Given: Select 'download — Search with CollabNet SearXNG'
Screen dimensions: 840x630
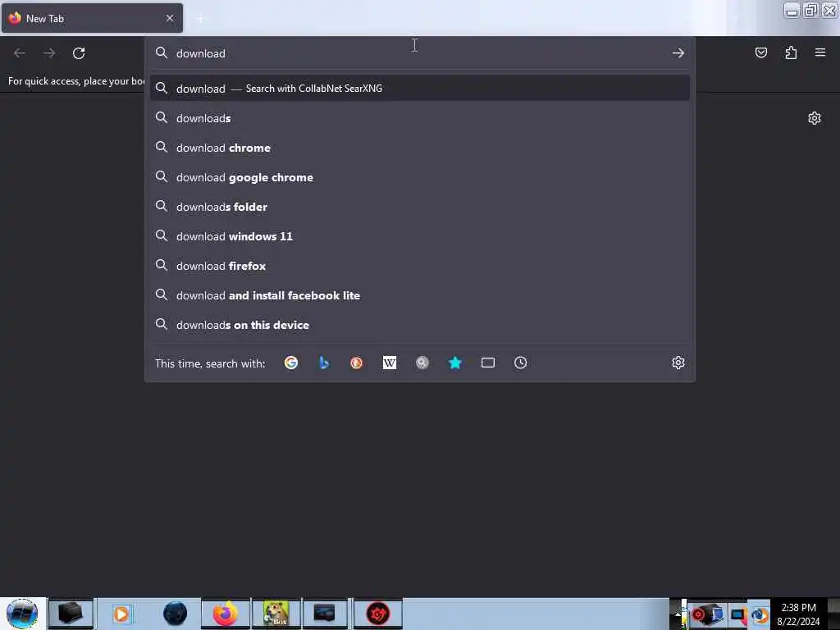Looking at the screenshot, I should click(419, 89).
